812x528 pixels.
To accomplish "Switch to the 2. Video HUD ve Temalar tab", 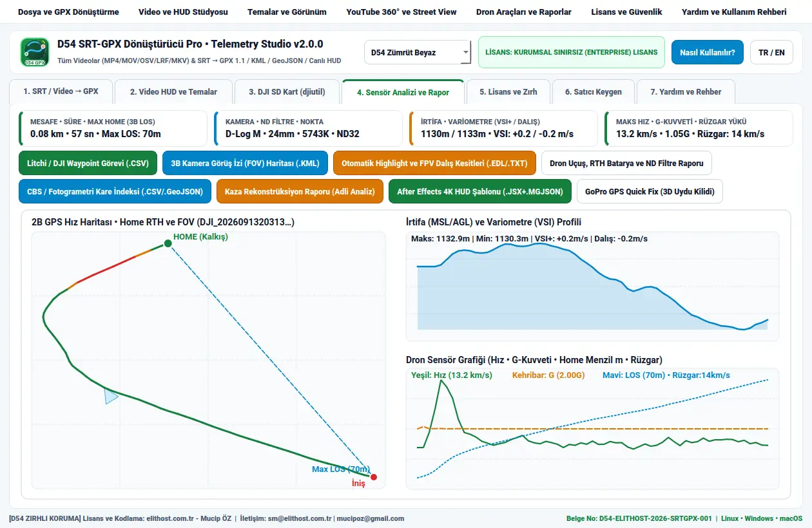I will tap(173, 91).
